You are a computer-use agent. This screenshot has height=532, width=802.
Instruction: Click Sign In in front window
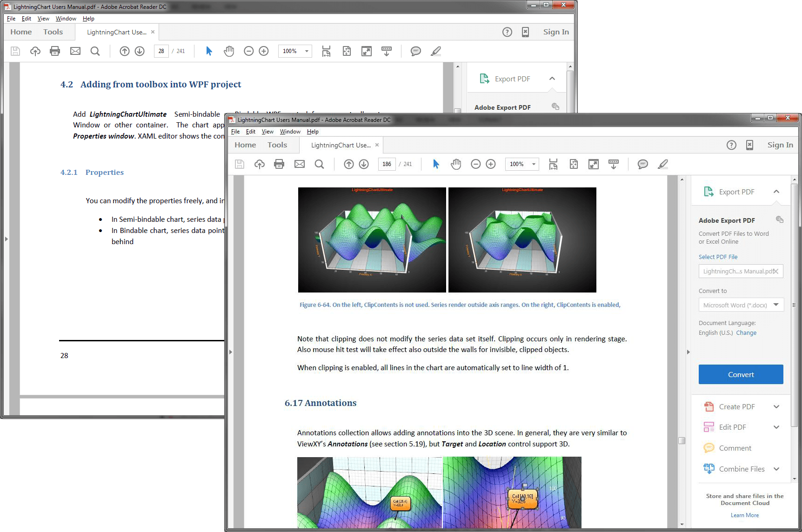coord(780,145)
